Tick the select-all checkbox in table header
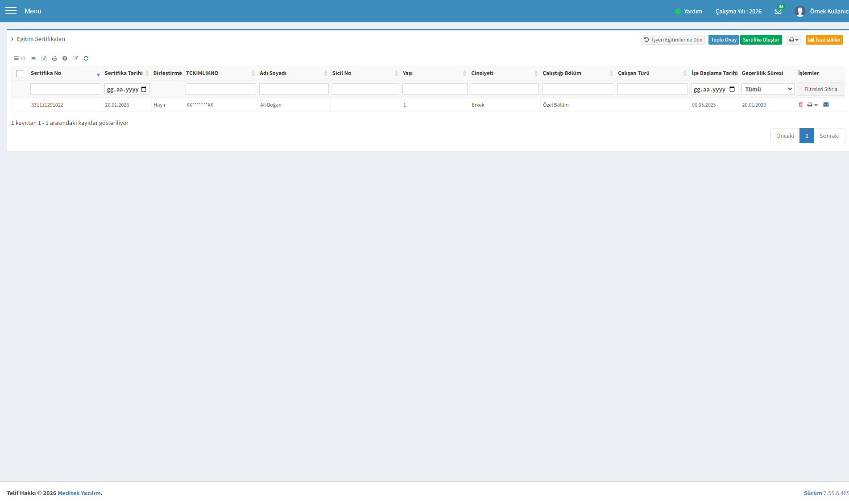This screenshot has width=849, height=504. pos(20,74)
